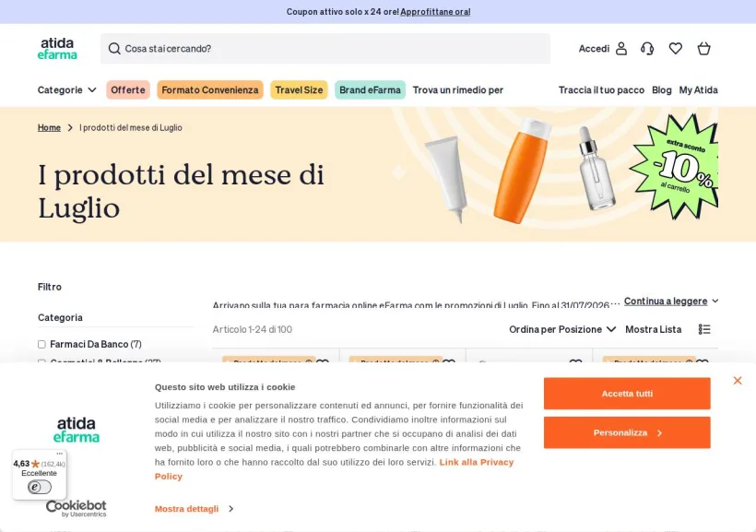Click the Accedi login text
The width and height of the screenshot is (756, 532).
coord(594,49)
